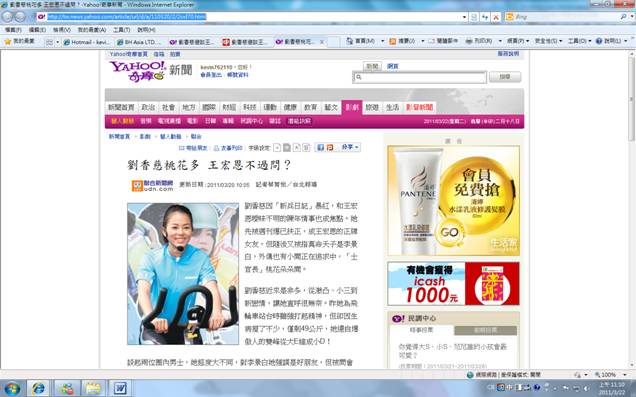This screenshot has width=636, height=397.
Task: Open the Pantene 會員免費搶 GO ad
Action: coord(453,200)
